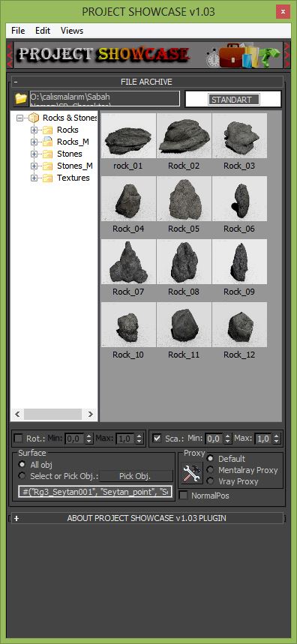Screen dimensions: 297x644
Task: Click the Proxy wrench and hammer tools icon
Action: (x=192, y=472)
